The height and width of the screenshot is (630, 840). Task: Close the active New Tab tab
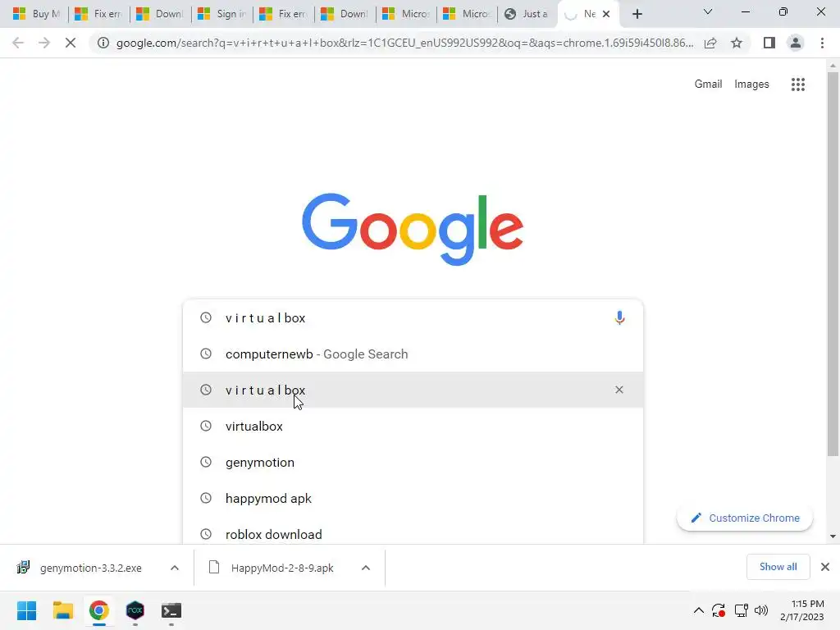click(x=606, y=14)
